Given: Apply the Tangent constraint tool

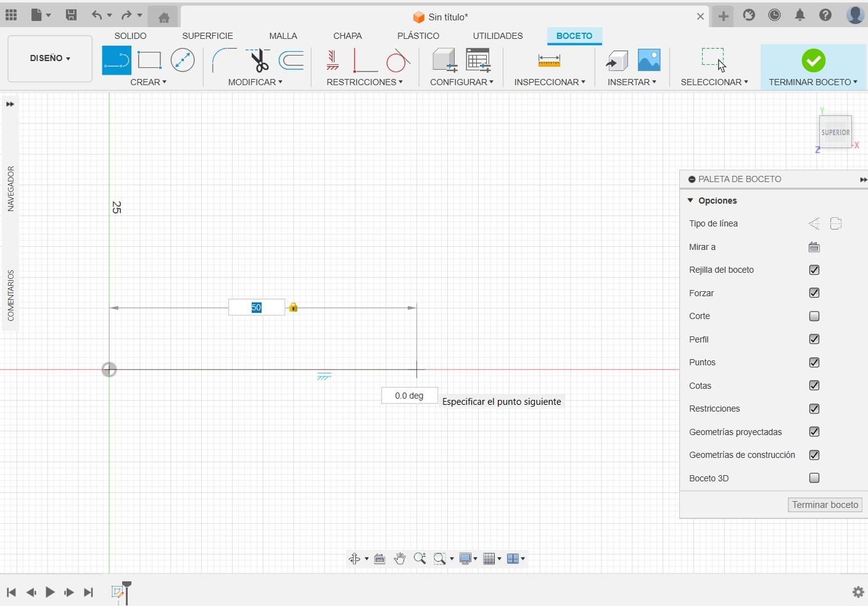Looking at the screenshot, I should [x=398, y=60].
